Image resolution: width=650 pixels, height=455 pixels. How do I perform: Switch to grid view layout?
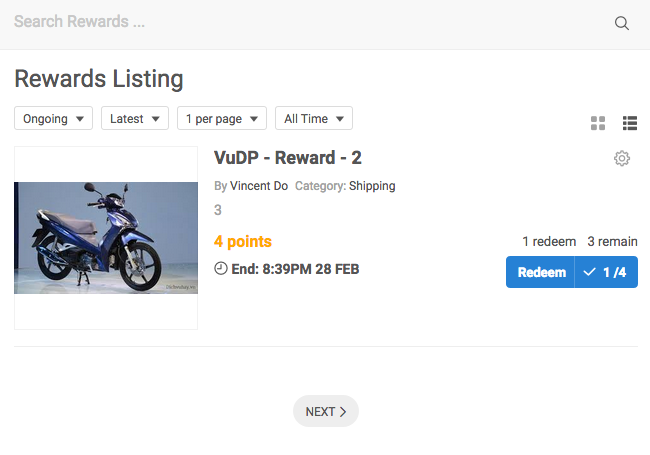pyautogui.click(x=598, y=123)
